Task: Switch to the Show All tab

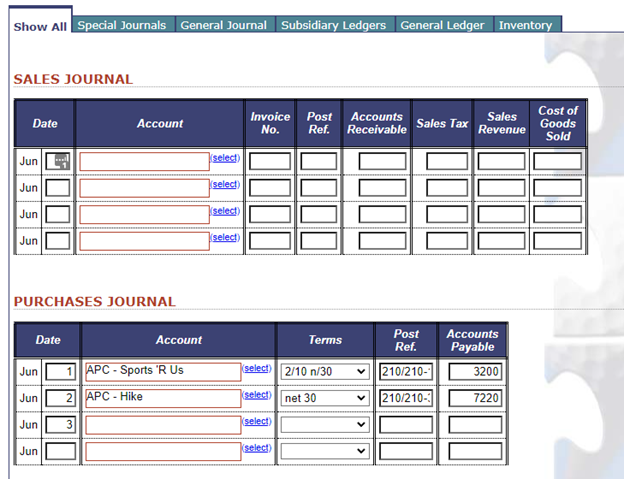Action: (x=40, y=27)
